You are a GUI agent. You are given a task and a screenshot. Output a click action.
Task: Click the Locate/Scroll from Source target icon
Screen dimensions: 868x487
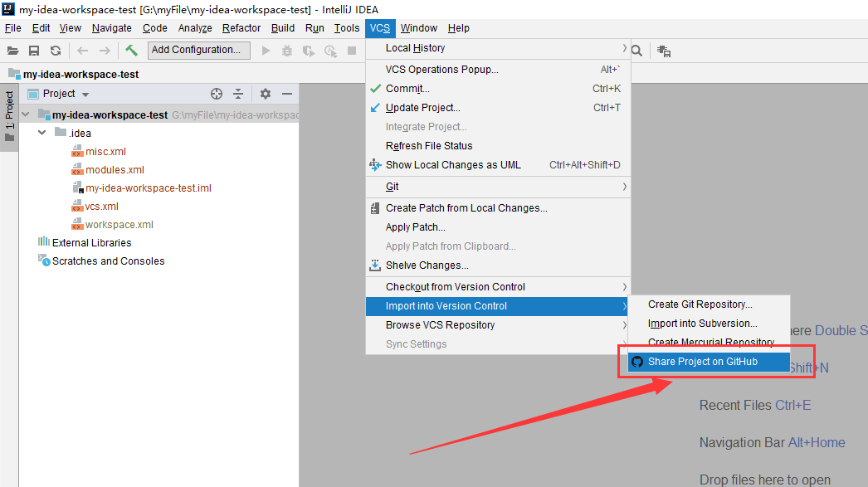(x=217, y=94)
